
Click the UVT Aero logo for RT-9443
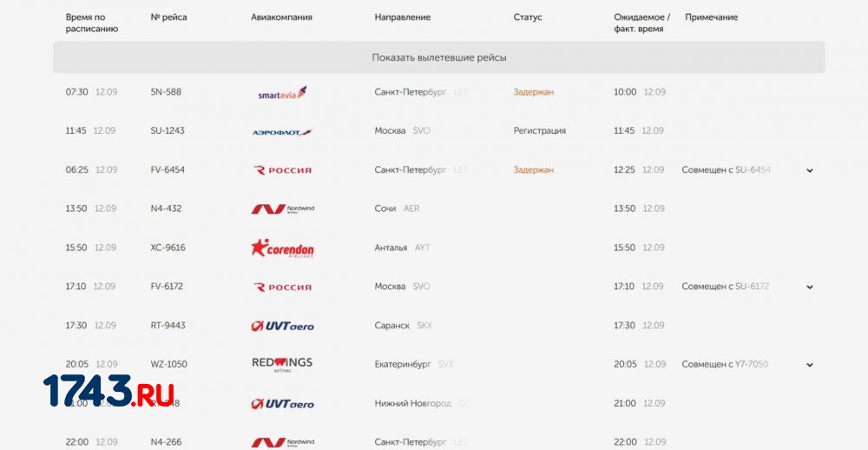(282, 326)
